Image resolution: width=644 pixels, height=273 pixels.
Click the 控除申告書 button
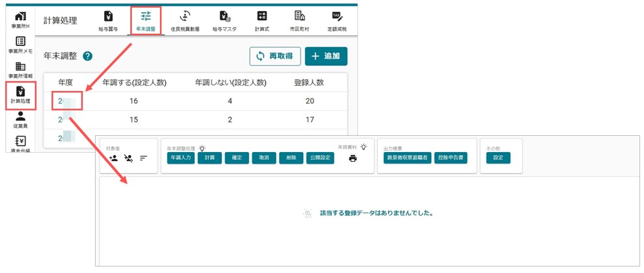pyautogui.click(x=451, y=158)
